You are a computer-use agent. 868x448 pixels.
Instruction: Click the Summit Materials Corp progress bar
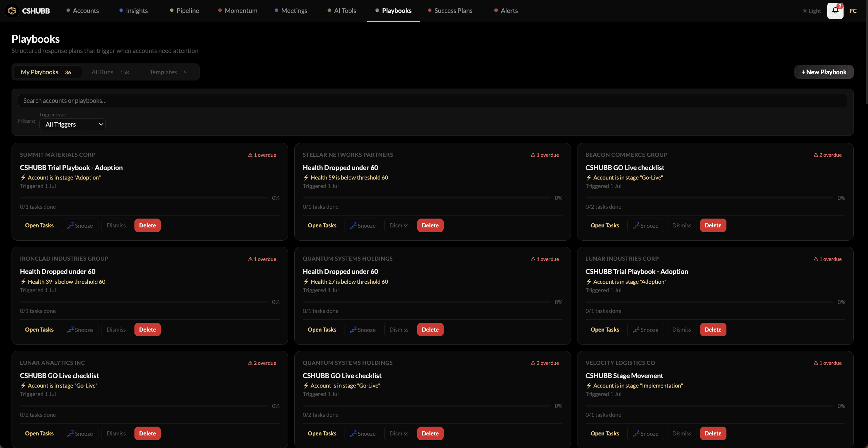point(144,198)
